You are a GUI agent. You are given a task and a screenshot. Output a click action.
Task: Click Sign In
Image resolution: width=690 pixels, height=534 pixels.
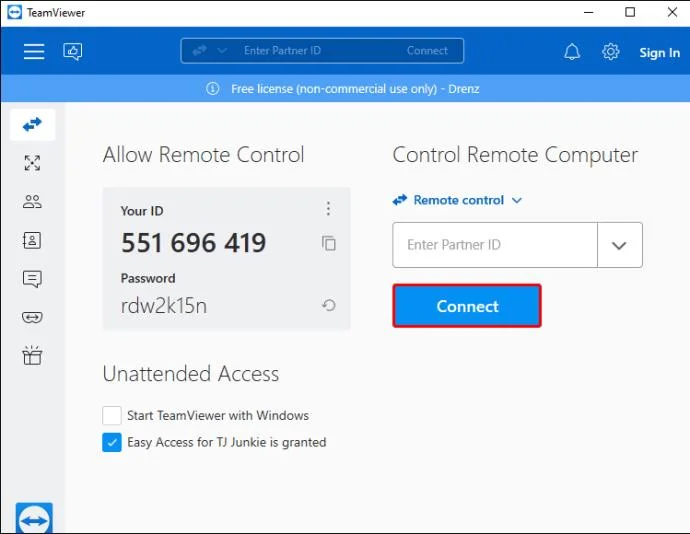click(659, 53)
